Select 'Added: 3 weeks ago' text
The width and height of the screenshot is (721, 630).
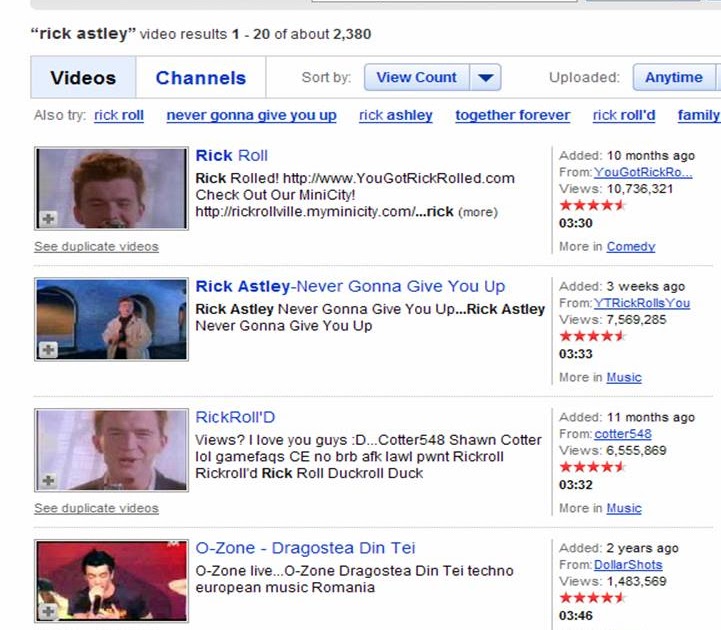click(622, 286)
